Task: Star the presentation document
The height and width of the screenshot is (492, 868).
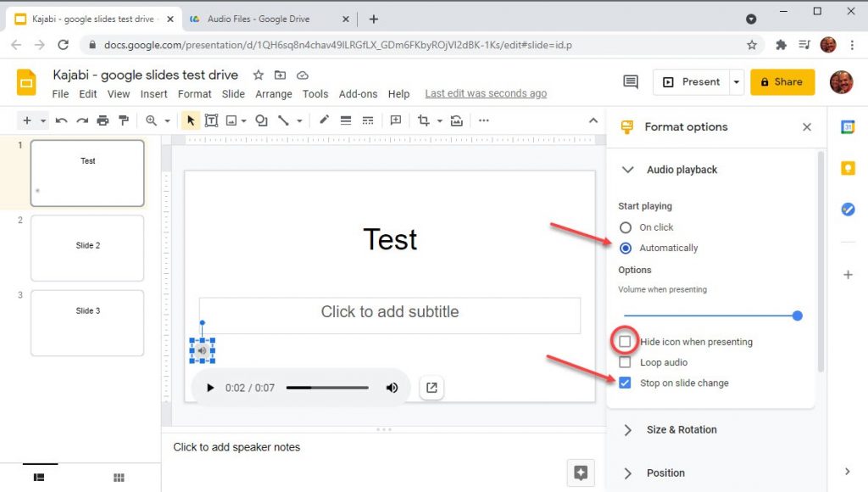Action: (x=258, y=75)
